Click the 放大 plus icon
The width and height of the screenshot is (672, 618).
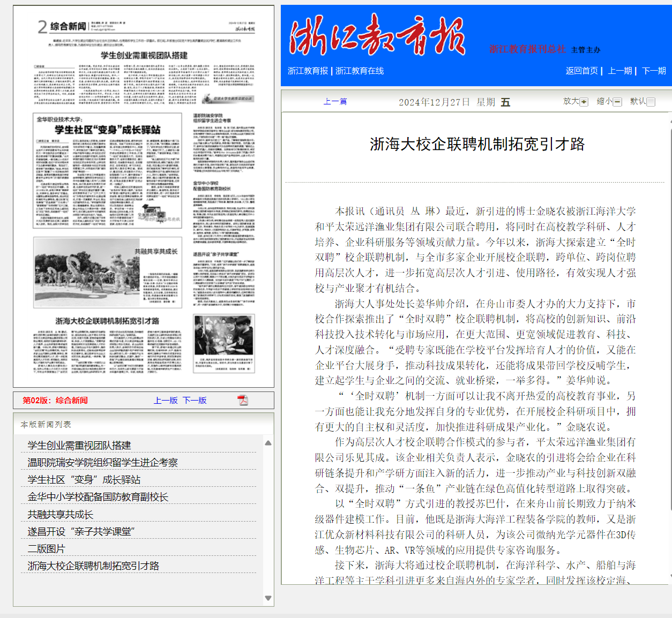(584, 102)
